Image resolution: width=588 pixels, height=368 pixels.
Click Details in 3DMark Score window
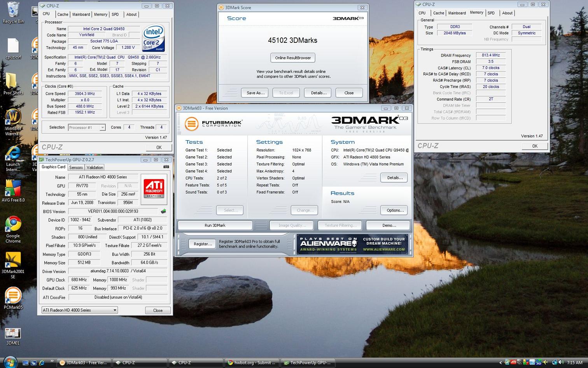coord(318,93)
